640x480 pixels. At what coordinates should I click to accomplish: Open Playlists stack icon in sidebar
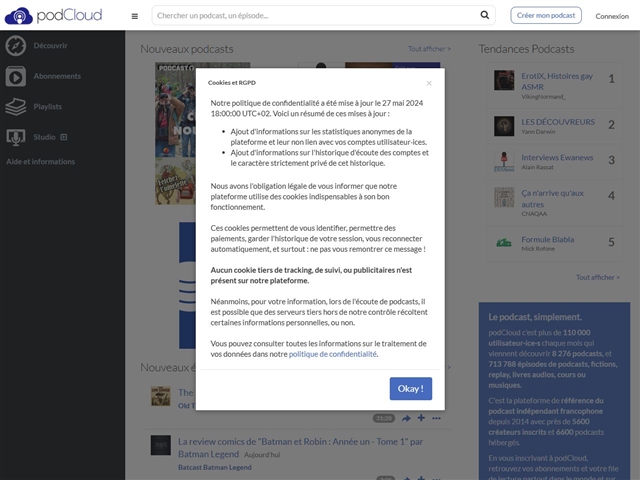16,106
